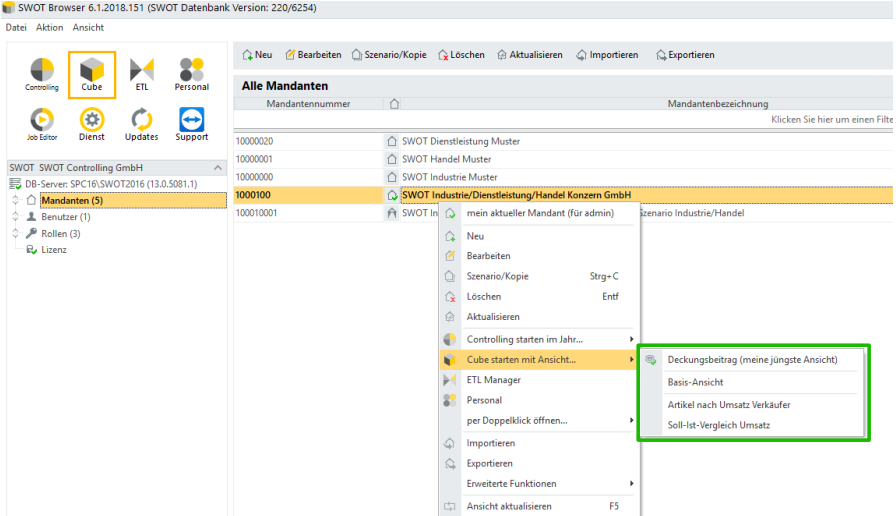Open the Personal module icon
The height and width of the screenshot is (516, 896).
tap(191, 74)
